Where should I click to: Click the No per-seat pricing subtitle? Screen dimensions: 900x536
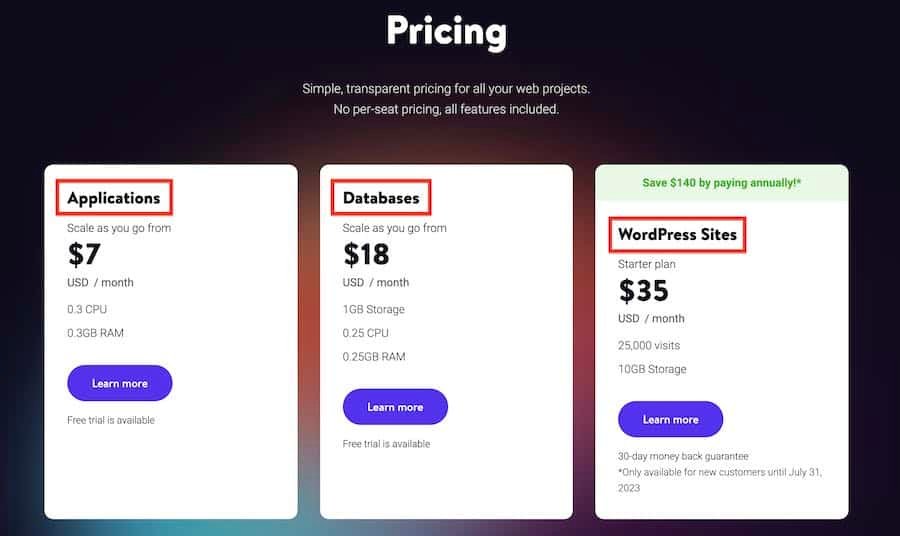446,109
